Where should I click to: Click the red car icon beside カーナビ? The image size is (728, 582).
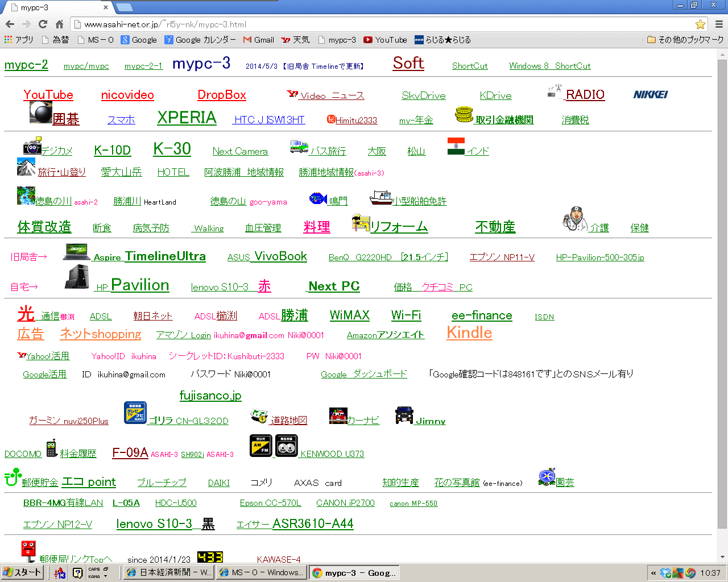(x=338, y=415)
